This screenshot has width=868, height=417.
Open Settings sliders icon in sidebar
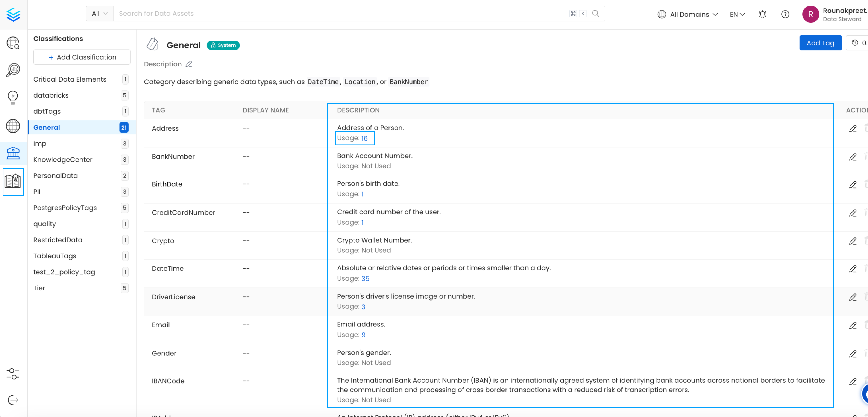coord(13,373)
